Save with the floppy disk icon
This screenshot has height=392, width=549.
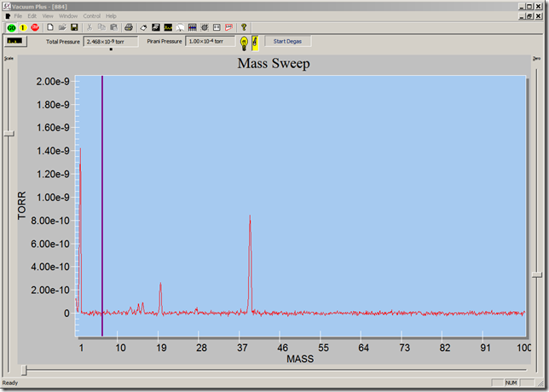(74, 27)
